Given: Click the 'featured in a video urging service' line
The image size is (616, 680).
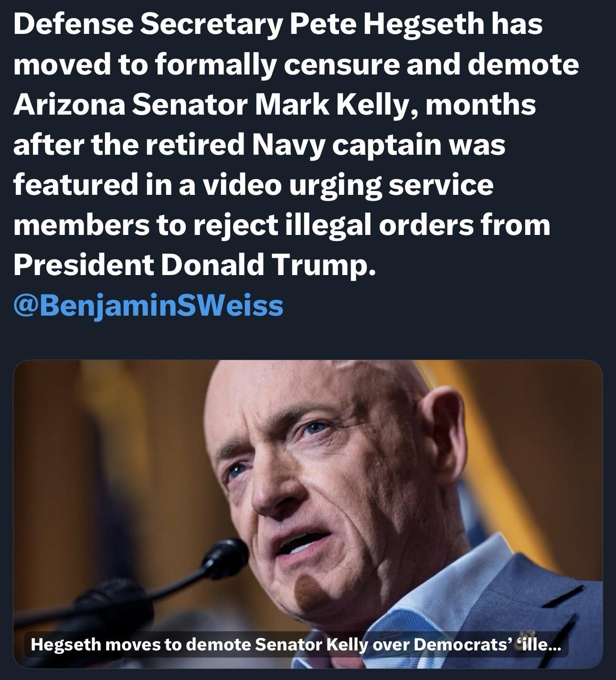Looking at the screenshot, I should click(x=253, y=185).
